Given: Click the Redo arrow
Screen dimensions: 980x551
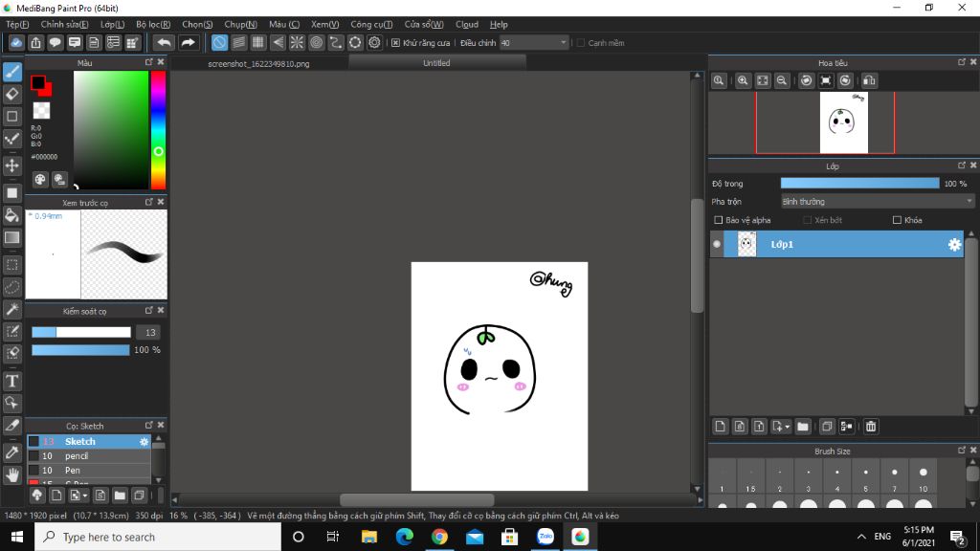Looking at the screenshot, I should 188,42.
